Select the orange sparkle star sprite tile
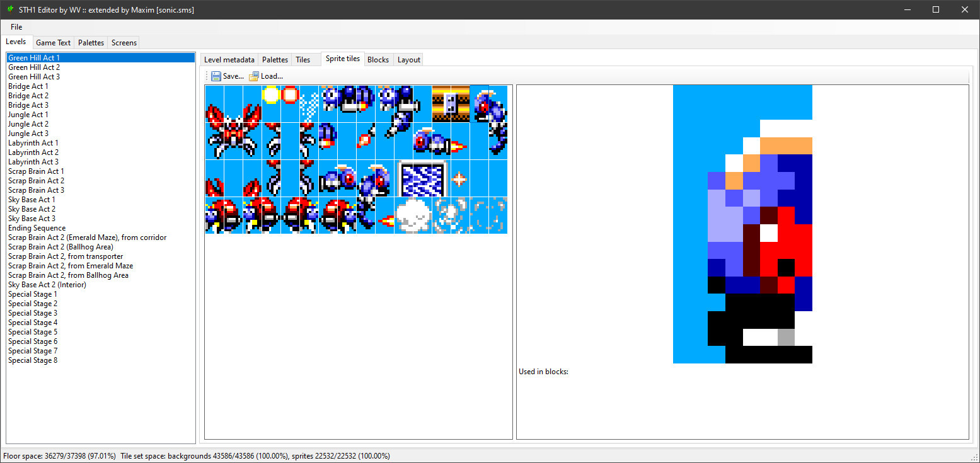Viewport: 980px width, 463px height. click(x=460, y=179)
